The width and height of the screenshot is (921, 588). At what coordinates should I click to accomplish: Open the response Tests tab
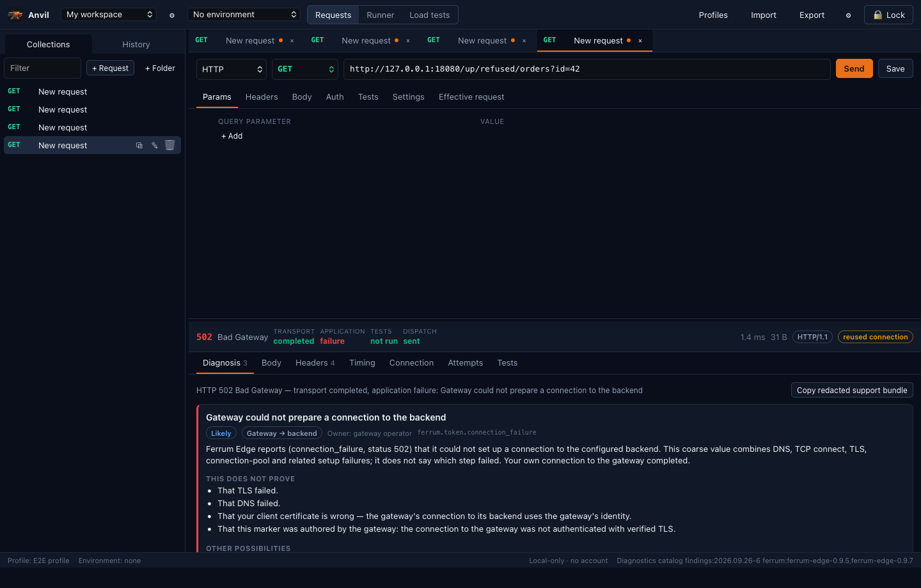click(508, 363)
